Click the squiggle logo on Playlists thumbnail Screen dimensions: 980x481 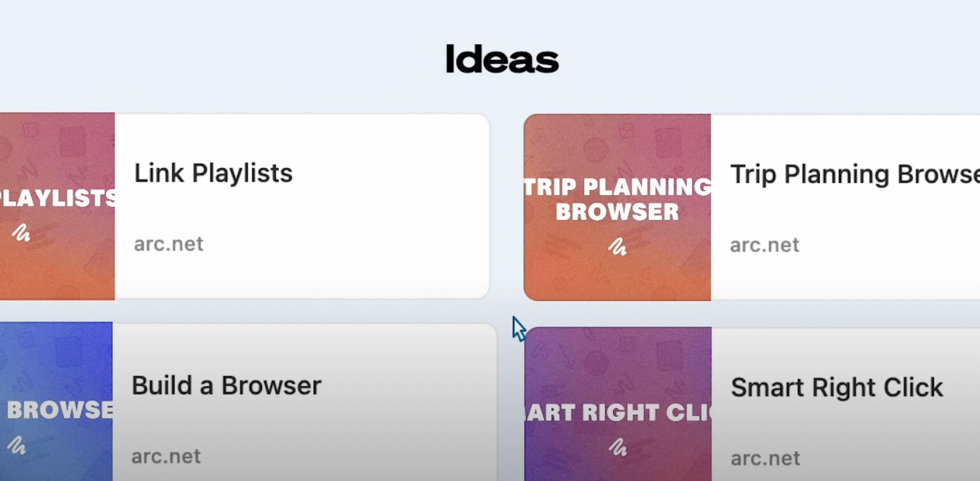click(x=21, y=233)
